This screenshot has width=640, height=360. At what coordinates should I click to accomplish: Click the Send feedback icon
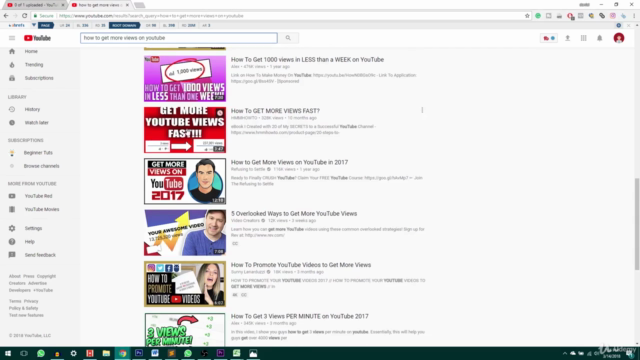click(x=12, y=255)
